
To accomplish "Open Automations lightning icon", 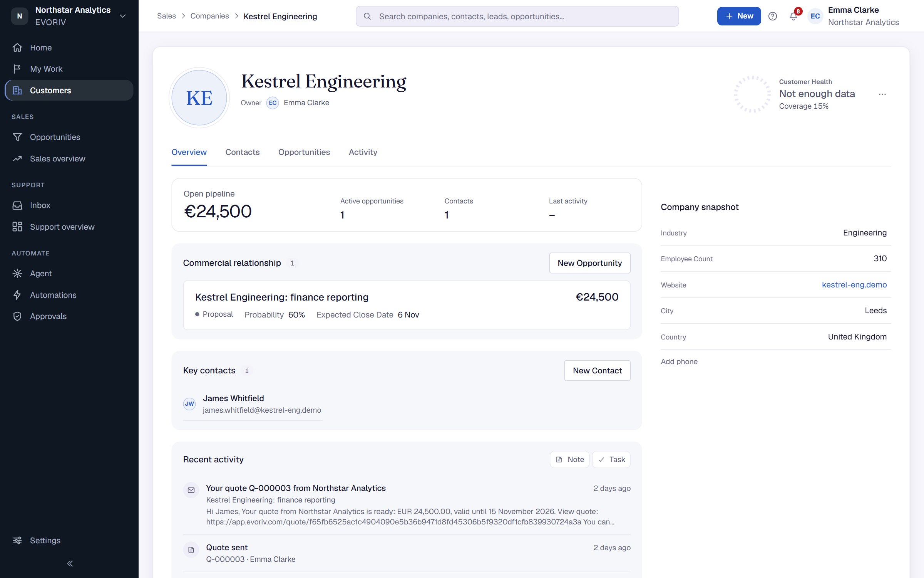I will click(x=17, y=295).
